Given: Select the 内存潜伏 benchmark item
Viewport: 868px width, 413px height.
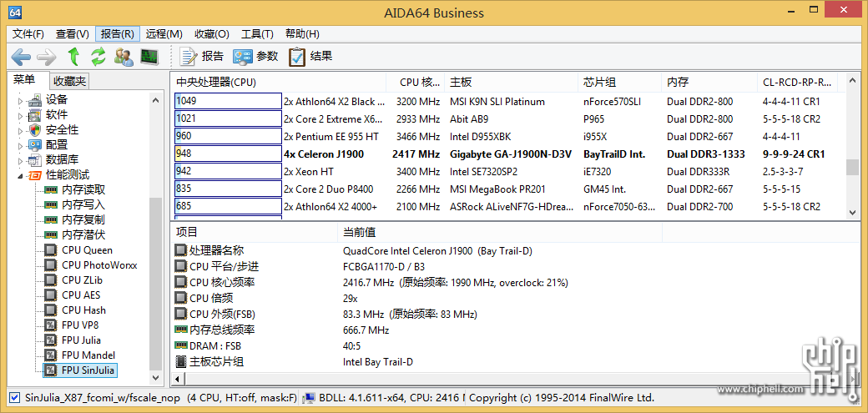Looking at the screenshot, I should (x=83, y=234).
